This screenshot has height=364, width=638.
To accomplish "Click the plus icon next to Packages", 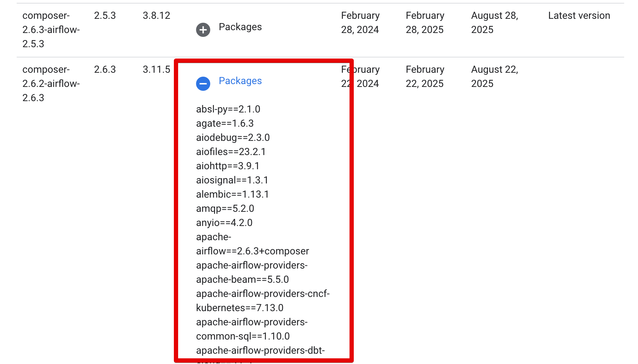I will [203, 30].
